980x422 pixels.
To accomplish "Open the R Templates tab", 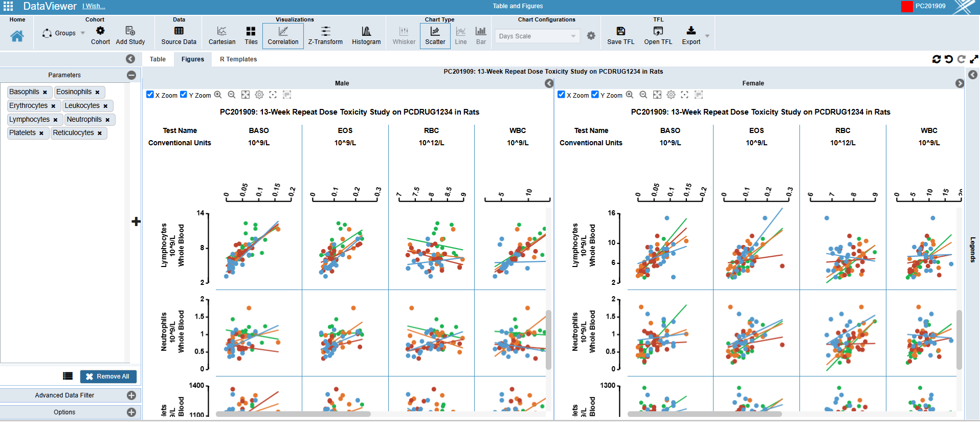I will coord(238,59).
